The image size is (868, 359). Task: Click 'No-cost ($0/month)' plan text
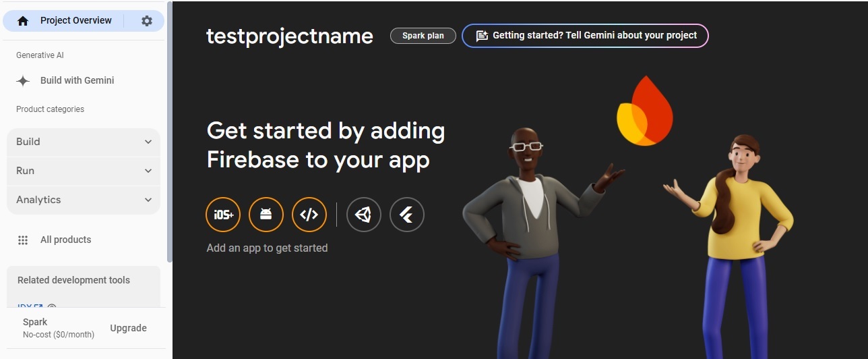[59, 335]
